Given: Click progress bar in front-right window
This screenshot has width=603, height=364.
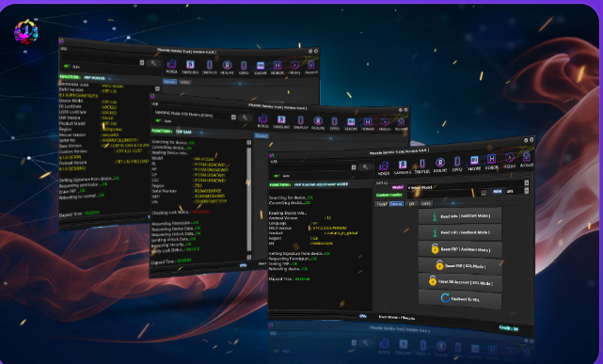Looking at the screenshot, I should point(313,316).
